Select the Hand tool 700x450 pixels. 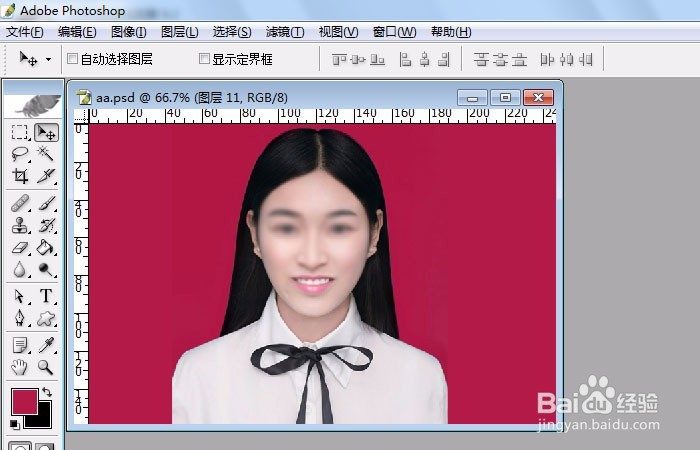click(x=19, y=367)
